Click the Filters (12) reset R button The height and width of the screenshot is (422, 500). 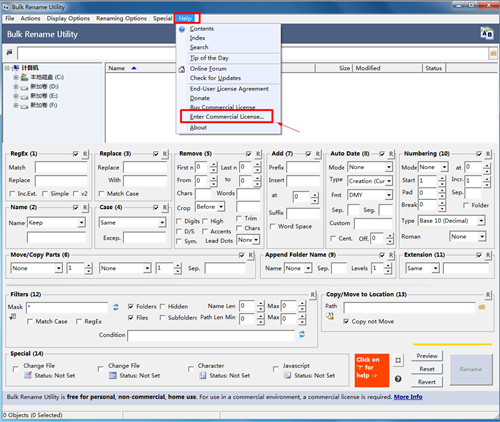(x=313, y=295)
